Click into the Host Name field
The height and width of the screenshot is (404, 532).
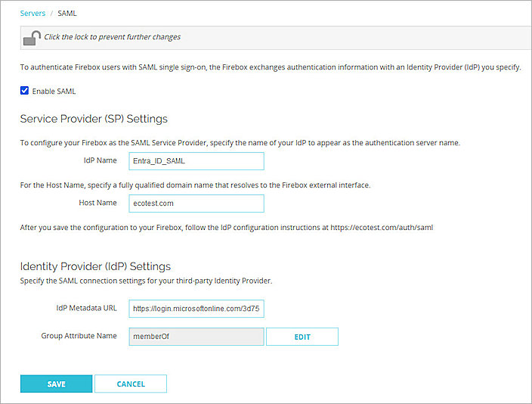pyautogui.click(x=196, y=204)
